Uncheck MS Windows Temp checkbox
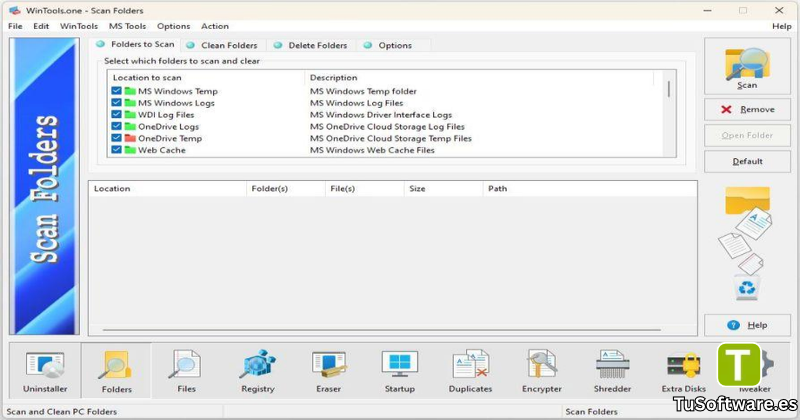This screenshot has width=800, height=420. point(116,91)
